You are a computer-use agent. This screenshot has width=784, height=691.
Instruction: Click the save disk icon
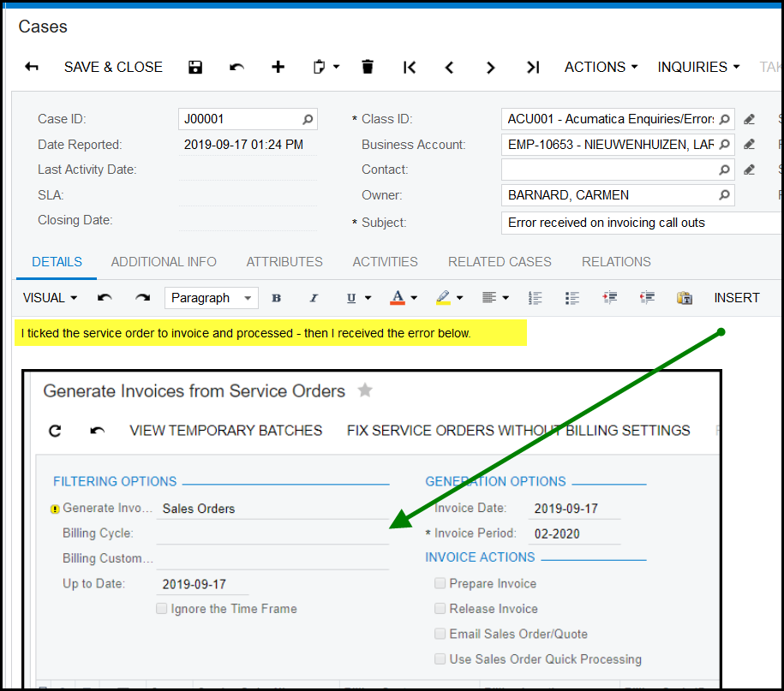(195, 67)
